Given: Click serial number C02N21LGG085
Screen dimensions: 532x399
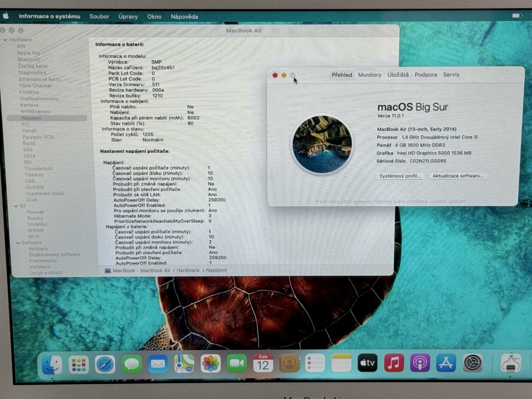Looking at the screenshot, I should coord(428,161).
